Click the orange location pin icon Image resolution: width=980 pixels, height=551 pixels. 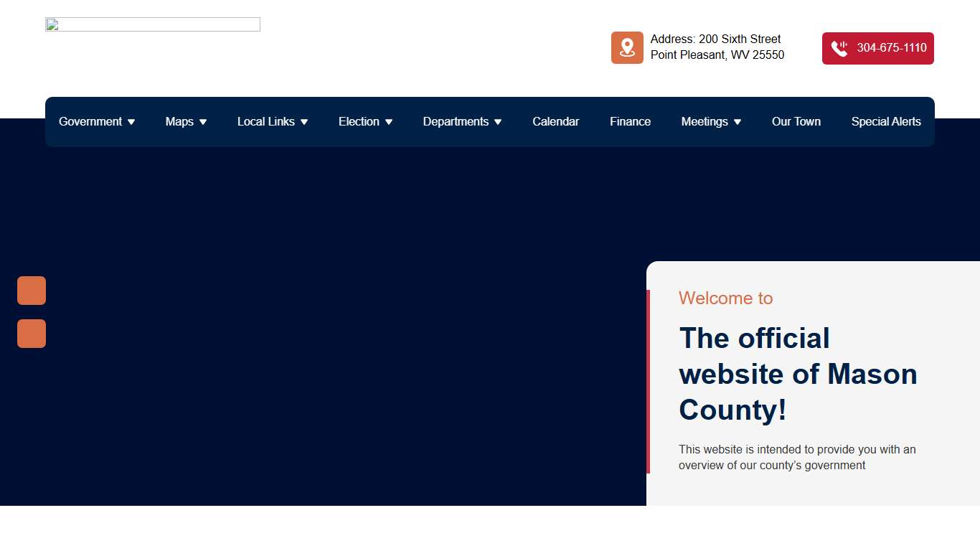(x=627, y=47)
